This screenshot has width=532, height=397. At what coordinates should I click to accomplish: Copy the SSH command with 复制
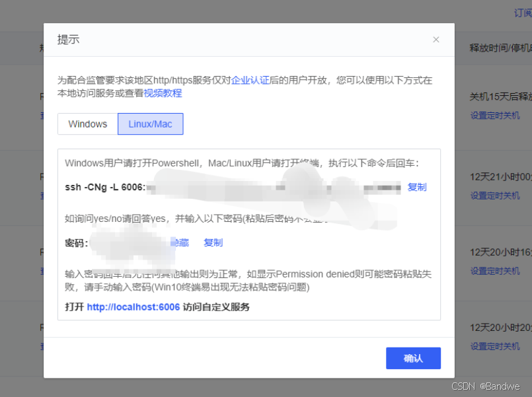pos(416,187)
